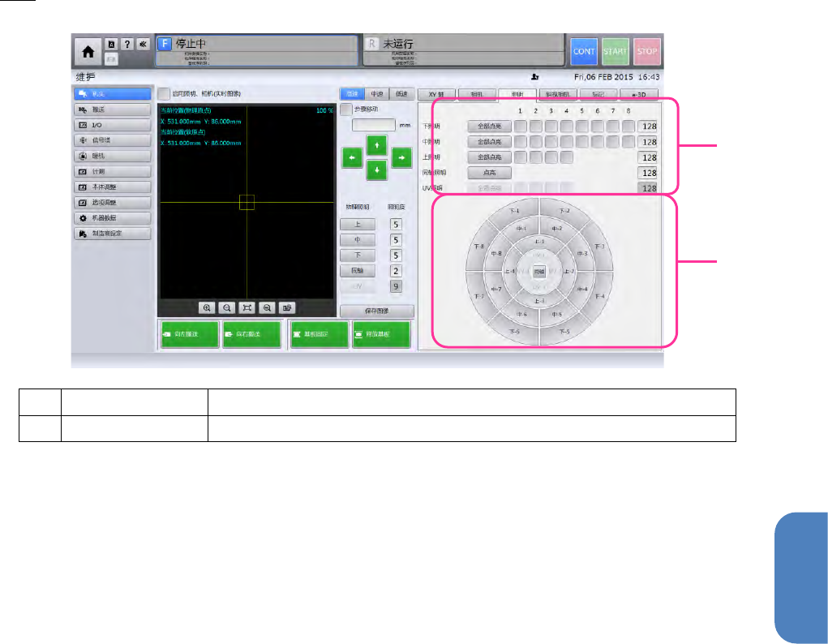Click the second magnifier icon under camera view

[226, 307]
